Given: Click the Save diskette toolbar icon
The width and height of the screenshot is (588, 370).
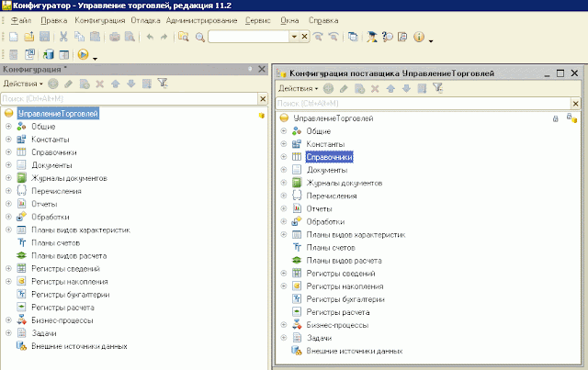Looking at the screenshot, I should click(x=45, y=37).
